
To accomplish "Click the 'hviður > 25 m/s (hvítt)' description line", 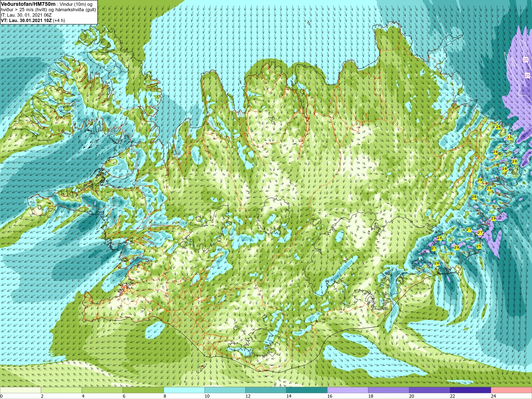I will pos(48,10).
